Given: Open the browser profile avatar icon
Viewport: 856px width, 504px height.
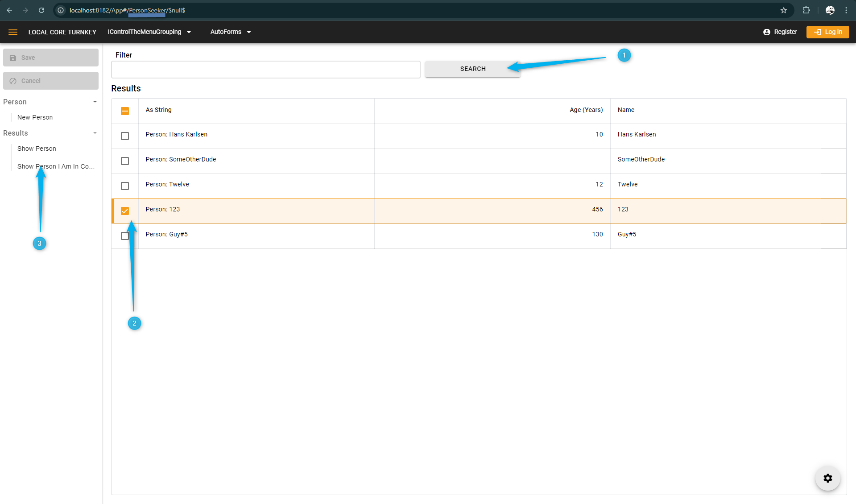Looking at the screenshot, I should point(830,10).
